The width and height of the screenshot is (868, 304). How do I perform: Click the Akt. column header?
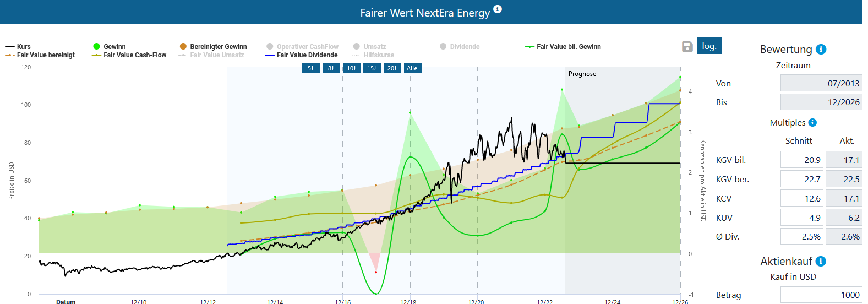coord(847,141)
